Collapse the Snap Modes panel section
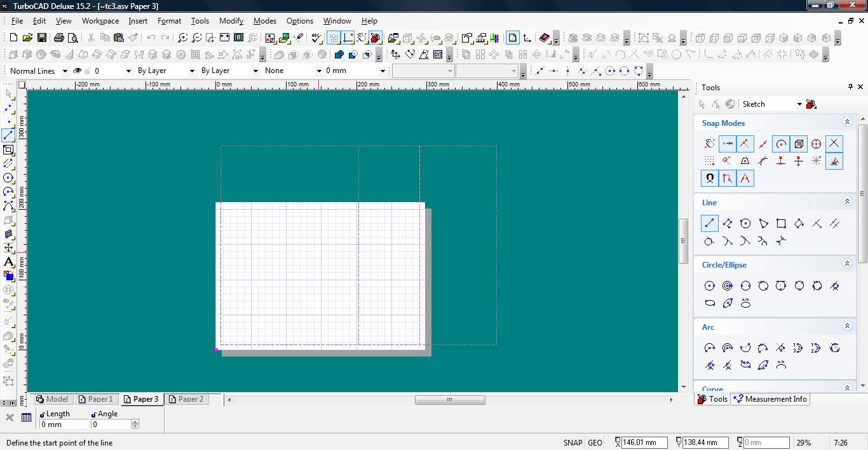868x450 pixels. pos(847,122)
